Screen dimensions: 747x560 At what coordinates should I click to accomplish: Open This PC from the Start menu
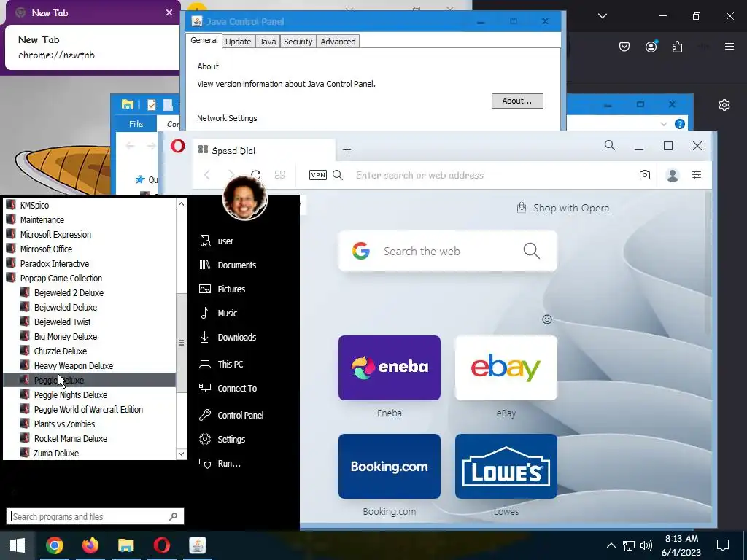pyautogui.click(x=230, y=365)
